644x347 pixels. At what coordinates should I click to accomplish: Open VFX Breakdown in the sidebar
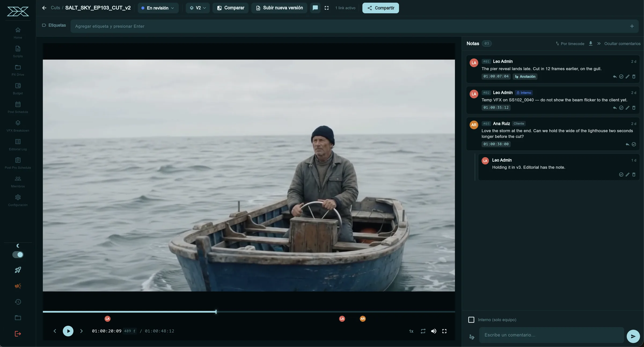coord(18,126)
